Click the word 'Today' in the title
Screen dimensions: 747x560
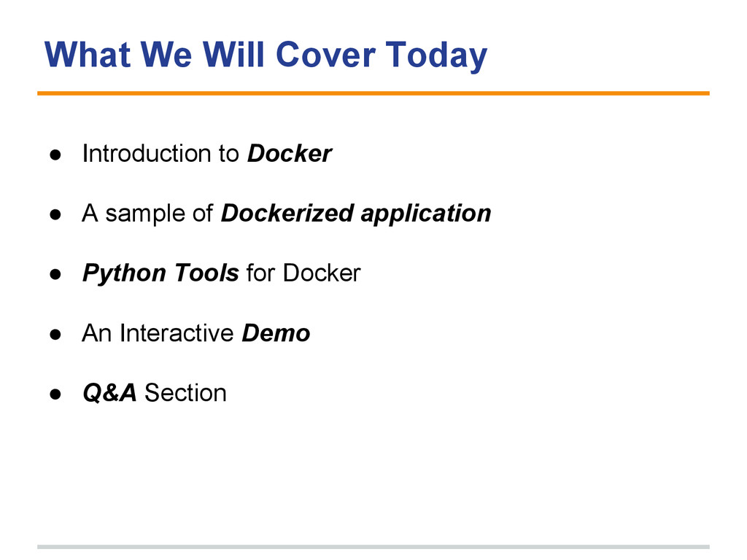436,56
